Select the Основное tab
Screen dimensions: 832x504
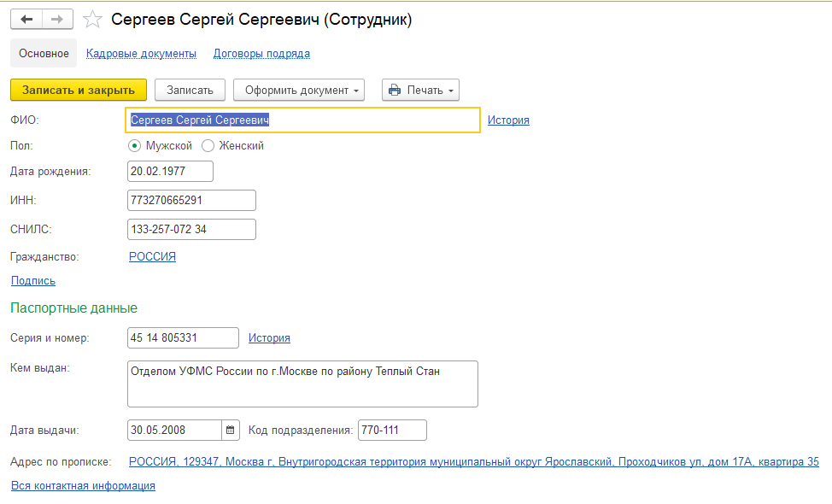(44, 53)
